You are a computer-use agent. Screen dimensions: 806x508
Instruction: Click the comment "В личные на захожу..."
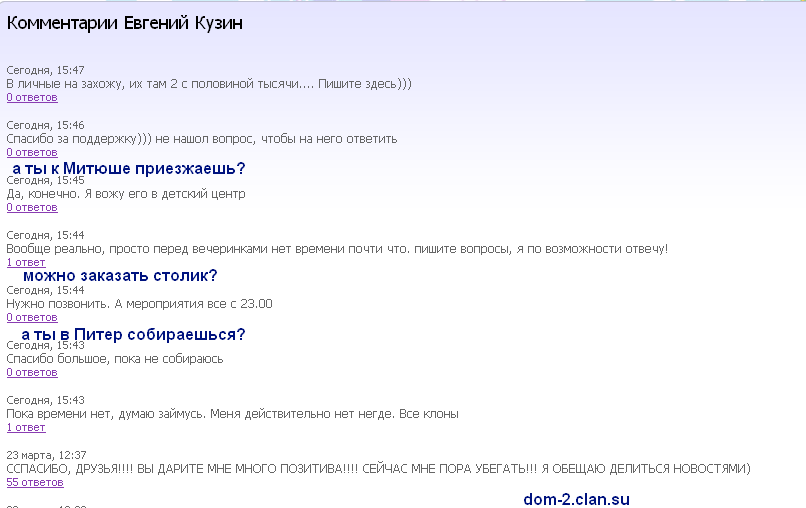209,84
